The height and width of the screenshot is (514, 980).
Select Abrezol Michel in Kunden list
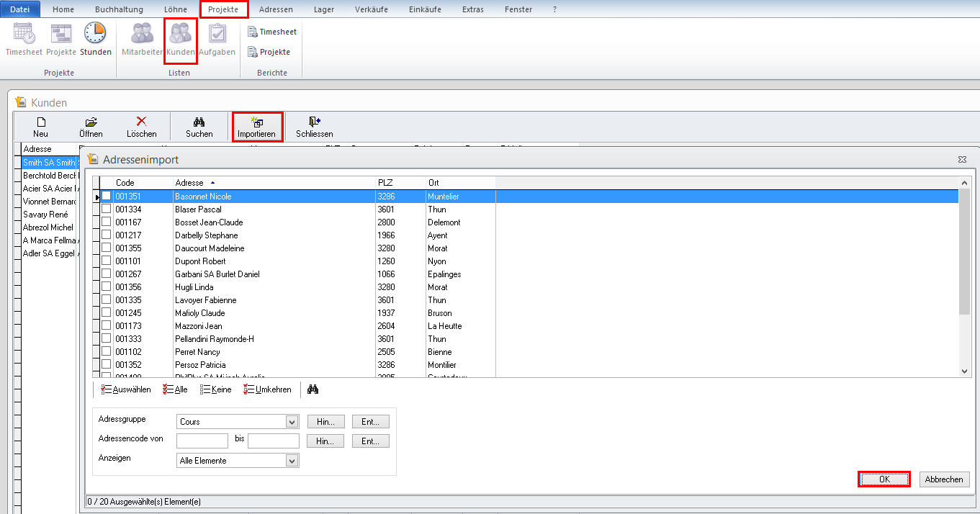(48, 227)
